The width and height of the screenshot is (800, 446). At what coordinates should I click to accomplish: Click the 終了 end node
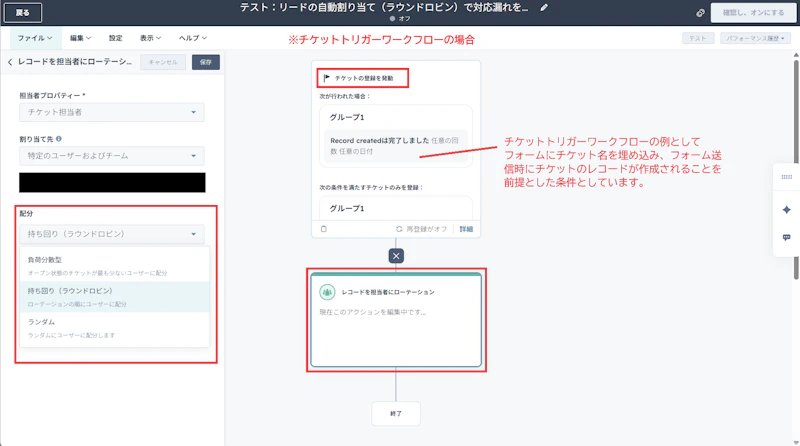tap(396, 414)
